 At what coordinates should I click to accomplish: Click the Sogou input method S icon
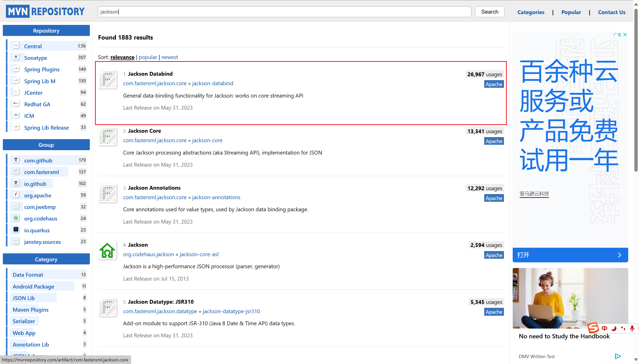point(593,328)
